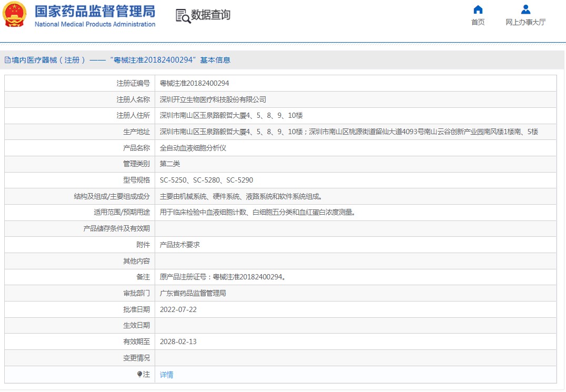
Task: Click the approval date 2022-07-22
Action: click(x=178, y=309)
